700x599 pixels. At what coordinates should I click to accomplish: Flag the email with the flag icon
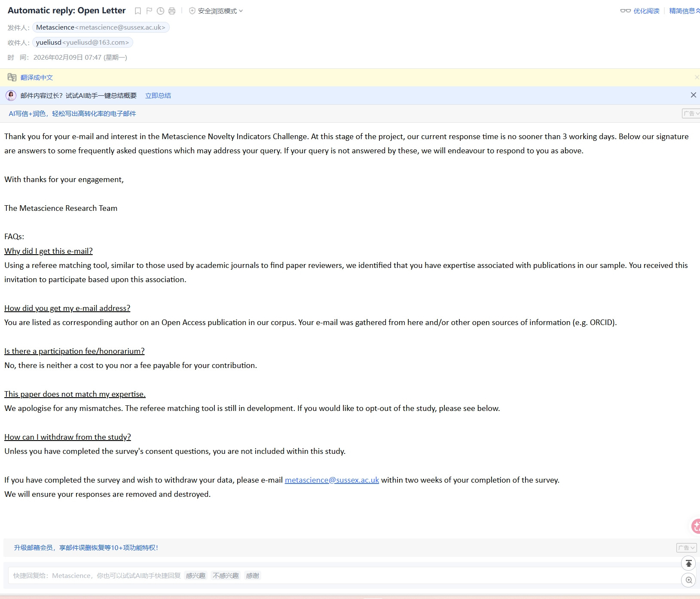tap(149, 11)
